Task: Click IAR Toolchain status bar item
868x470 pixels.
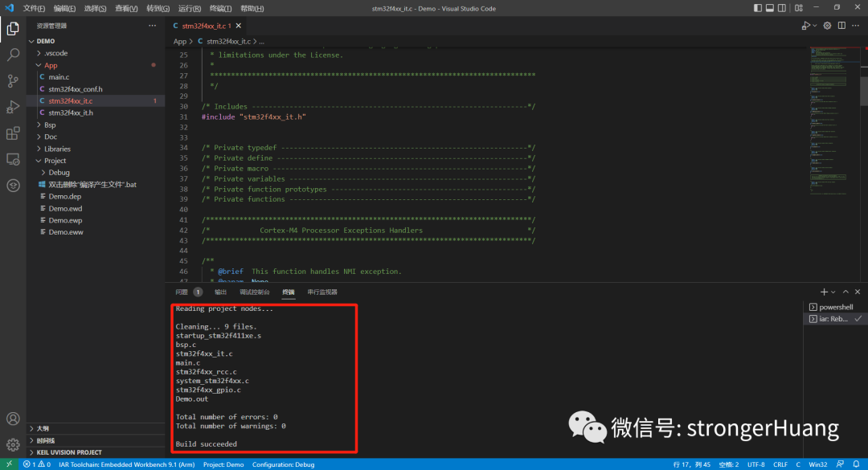Action: point(126,464)
